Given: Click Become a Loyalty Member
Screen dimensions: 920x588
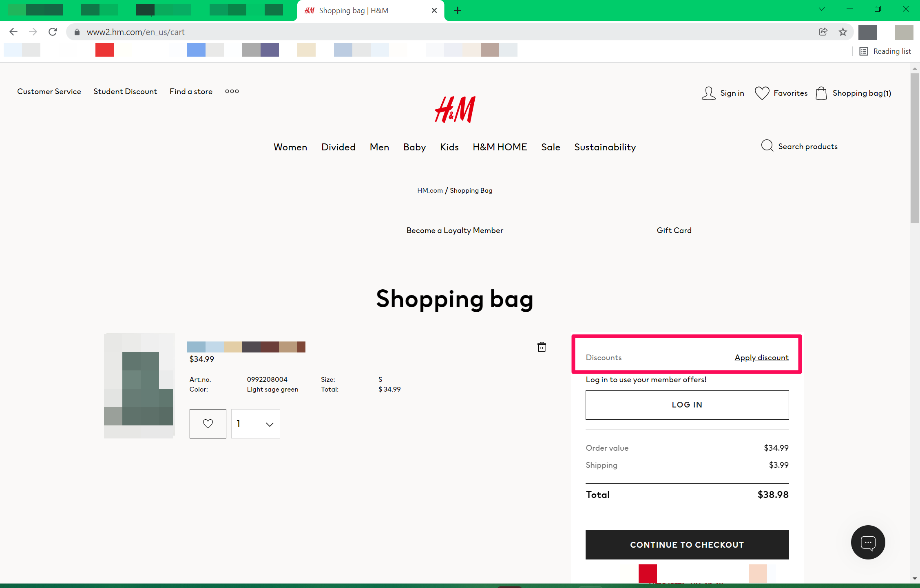Looking at the screenshot, I should tap(455, 230).
